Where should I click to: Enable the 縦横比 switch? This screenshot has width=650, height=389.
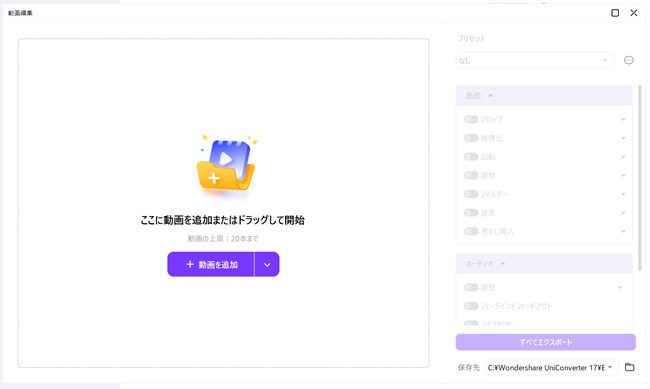click(471, 138)
